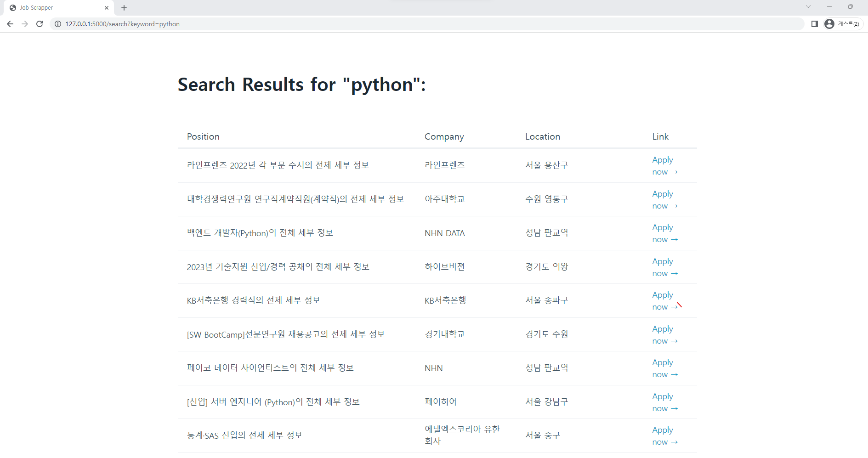868x458 pixels.
Task: Click the 수원 영통구 location cell
Action: pos(547,199)
